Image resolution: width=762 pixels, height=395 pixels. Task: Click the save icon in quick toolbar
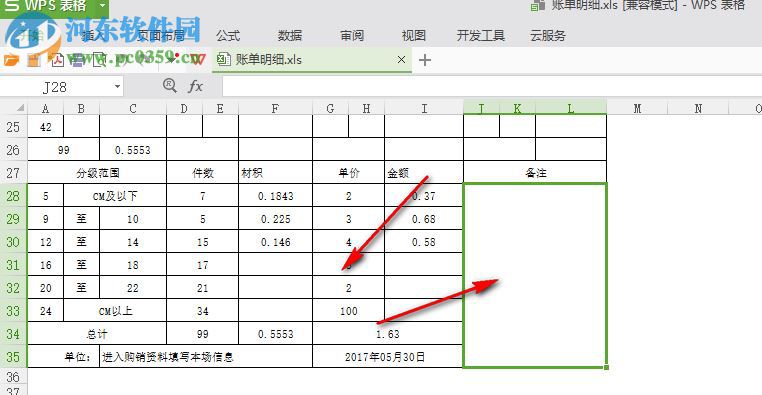coord(34,60)
